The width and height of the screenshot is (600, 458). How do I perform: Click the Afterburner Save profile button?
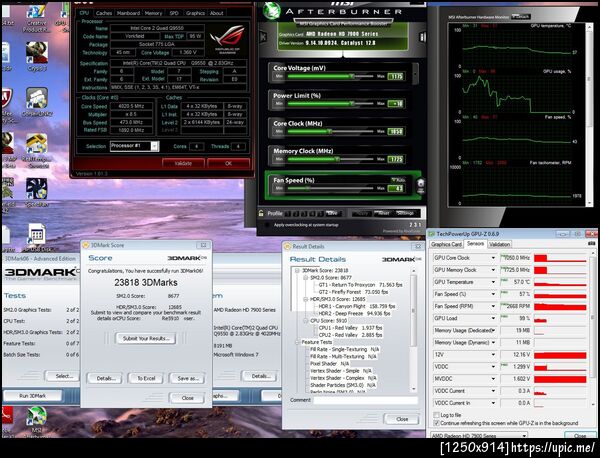click(x=331, y=213)
